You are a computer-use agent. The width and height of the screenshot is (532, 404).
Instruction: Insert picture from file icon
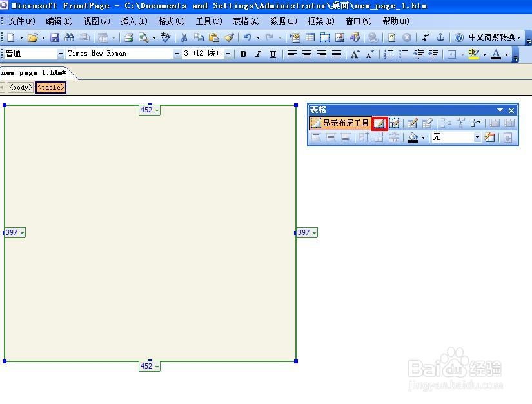click(340, 37)
